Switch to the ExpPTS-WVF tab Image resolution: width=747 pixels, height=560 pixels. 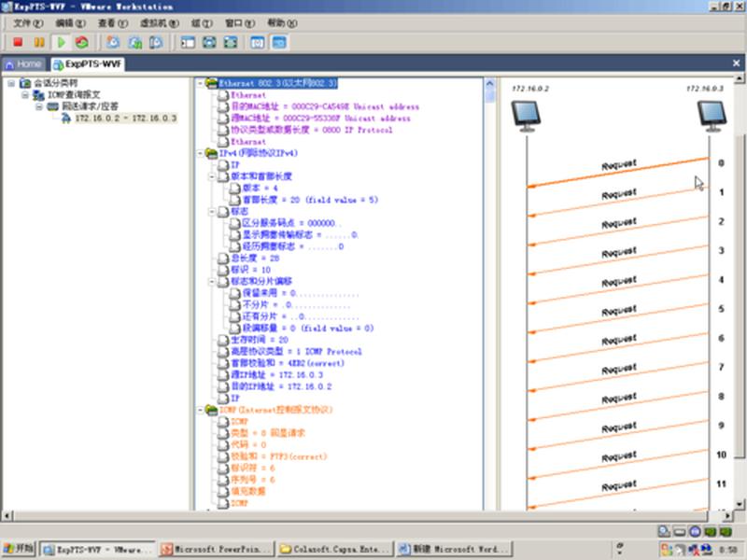88,63
